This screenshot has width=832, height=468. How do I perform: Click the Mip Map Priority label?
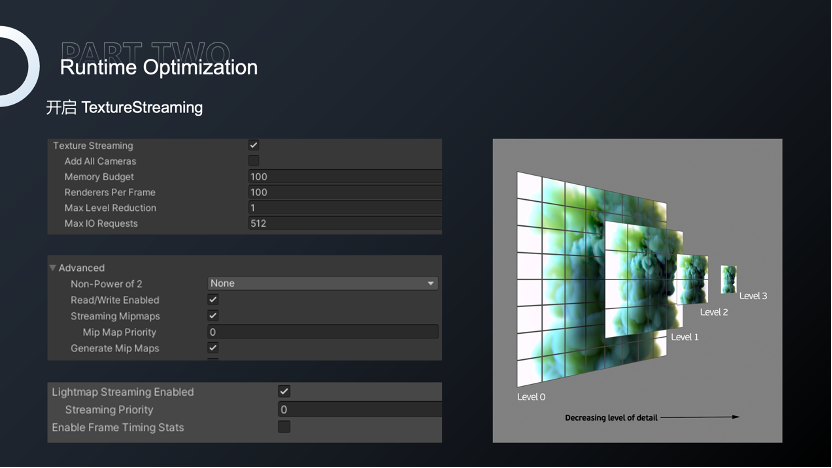119,332
